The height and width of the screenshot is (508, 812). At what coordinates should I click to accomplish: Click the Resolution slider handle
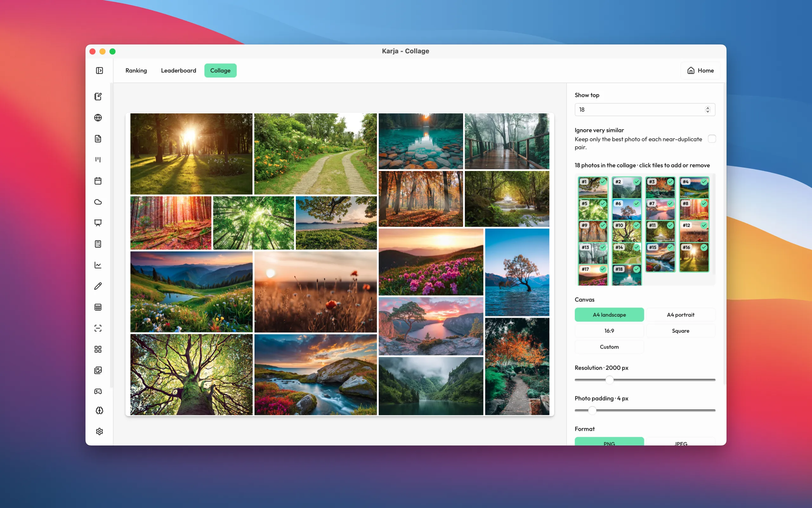609,380
